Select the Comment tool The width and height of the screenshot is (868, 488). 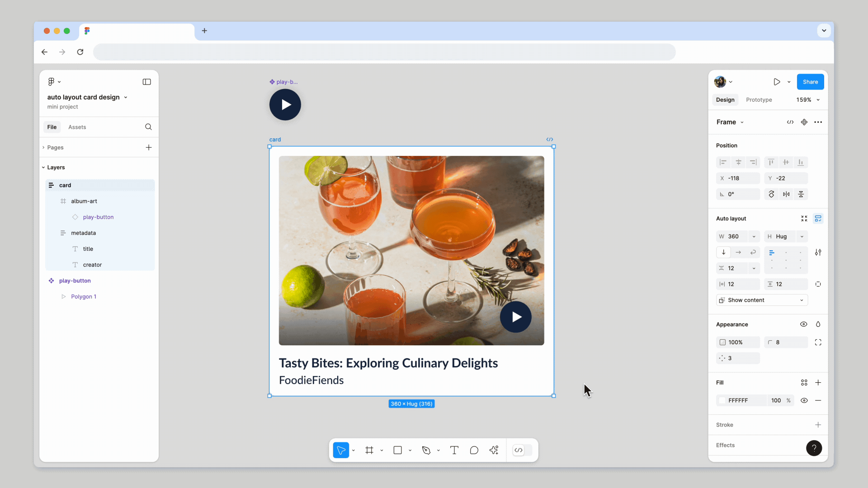tap(474, 450)
